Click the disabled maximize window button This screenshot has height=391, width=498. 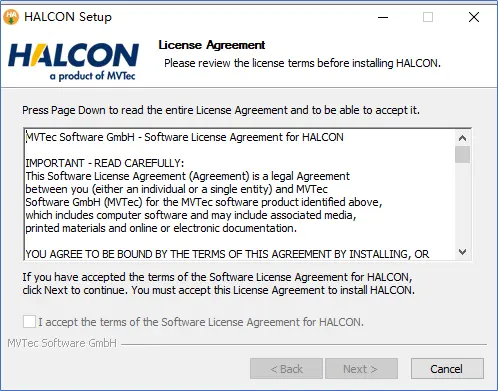[428, 17]
